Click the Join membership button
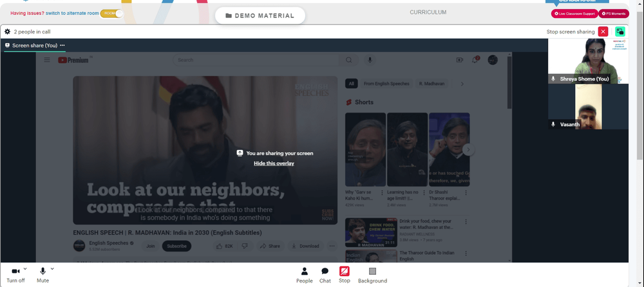 tap(150, 246)
